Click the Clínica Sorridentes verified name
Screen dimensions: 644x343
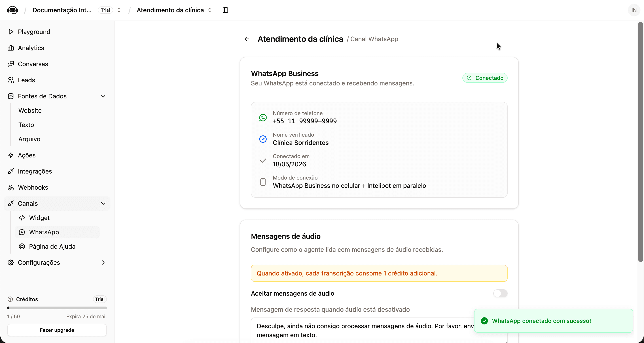point(301,143)
